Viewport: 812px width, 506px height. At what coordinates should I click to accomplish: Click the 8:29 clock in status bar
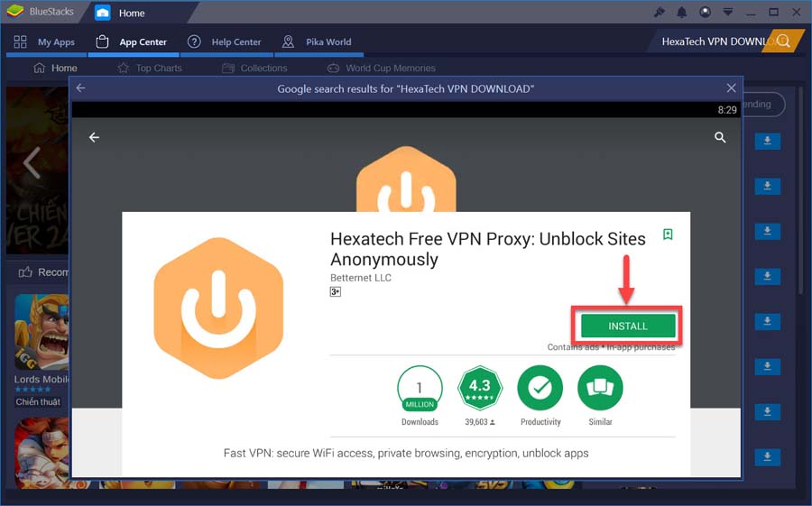coord(727,110)
